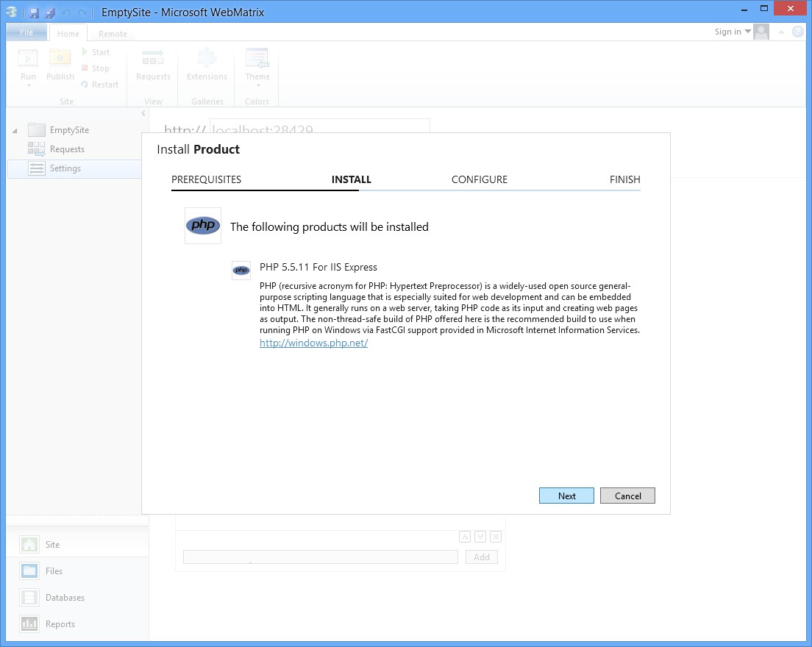Image resolution: width=812 pixels, height=647 pixels.
Task: Open the Theme dropdown arrow
Action: [x=258, y=86]
